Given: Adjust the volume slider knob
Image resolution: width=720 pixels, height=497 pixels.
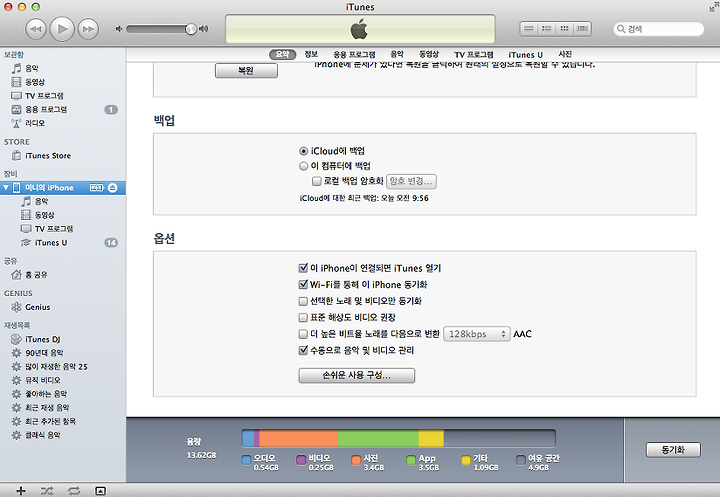Looking at the screenshot, I should tap(191, 29).
